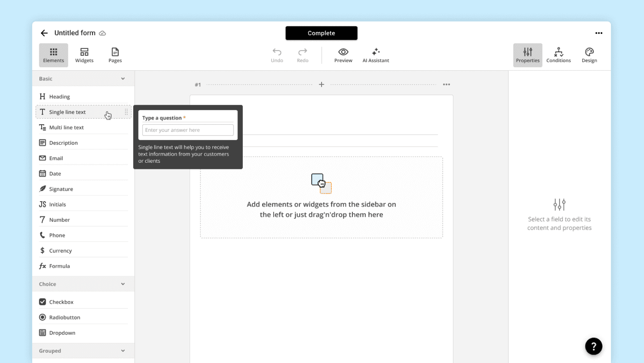Add a Signature element
Image resolution: width=644 pixels, height=363 pixels.
coord(83,189)
